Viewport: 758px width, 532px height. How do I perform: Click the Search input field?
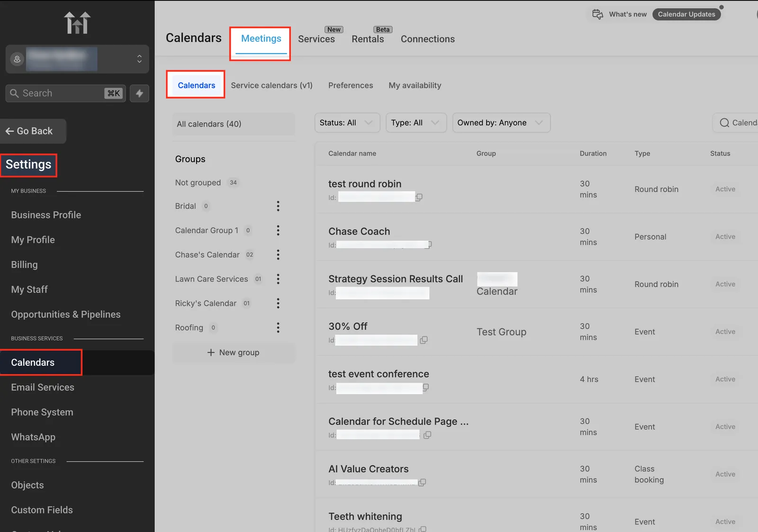(x=66, y=93)
